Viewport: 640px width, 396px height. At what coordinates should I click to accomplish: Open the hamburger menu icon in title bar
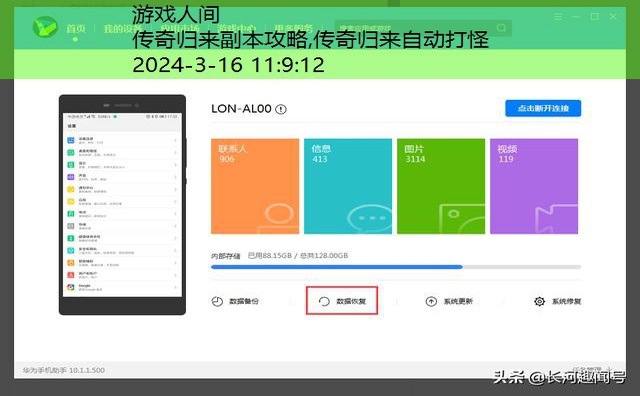point(558,17)
